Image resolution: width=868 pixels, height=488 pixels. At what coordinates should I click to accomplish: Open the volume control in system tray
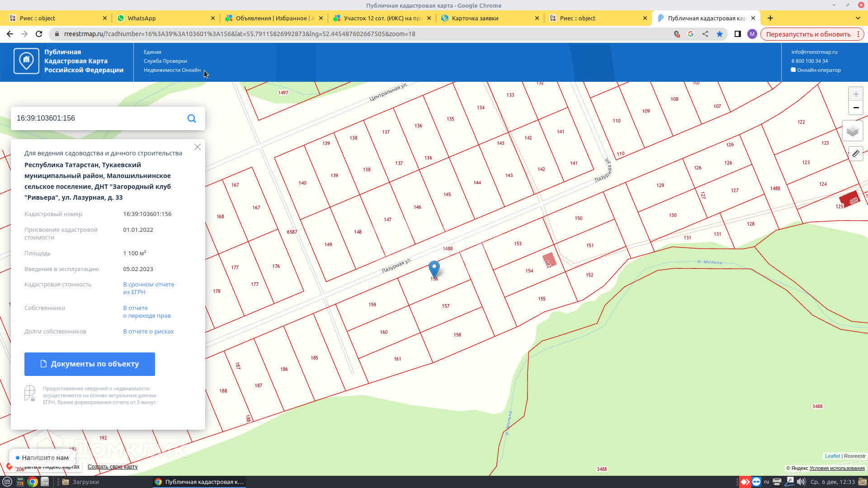(x=801, y=482)
